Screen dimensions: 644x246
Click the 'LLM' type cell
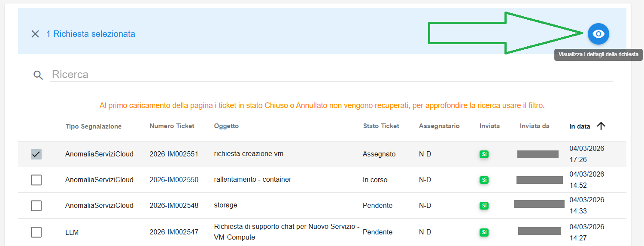(72, 233)
